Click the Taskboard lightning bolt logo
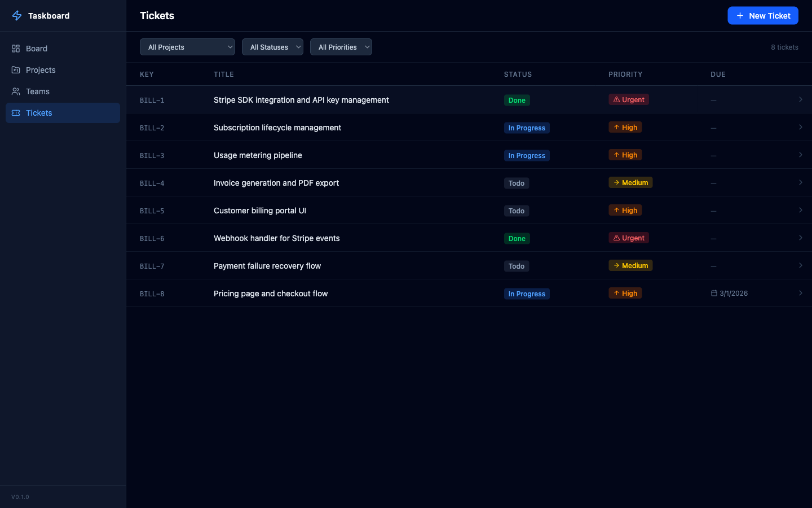The width and height of the screenshot is (812, 508). [17, 16]
